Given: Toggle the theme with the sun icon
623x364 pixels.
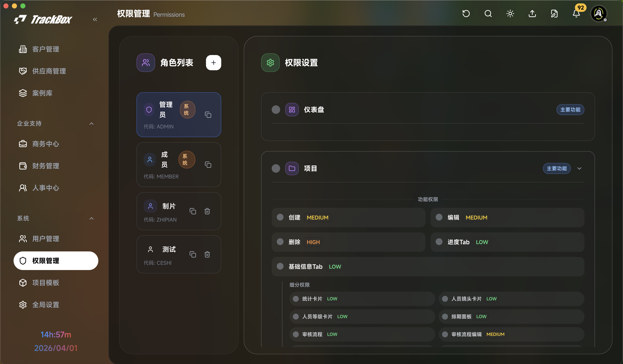Looking at the screenshot, I should point(510,14).
